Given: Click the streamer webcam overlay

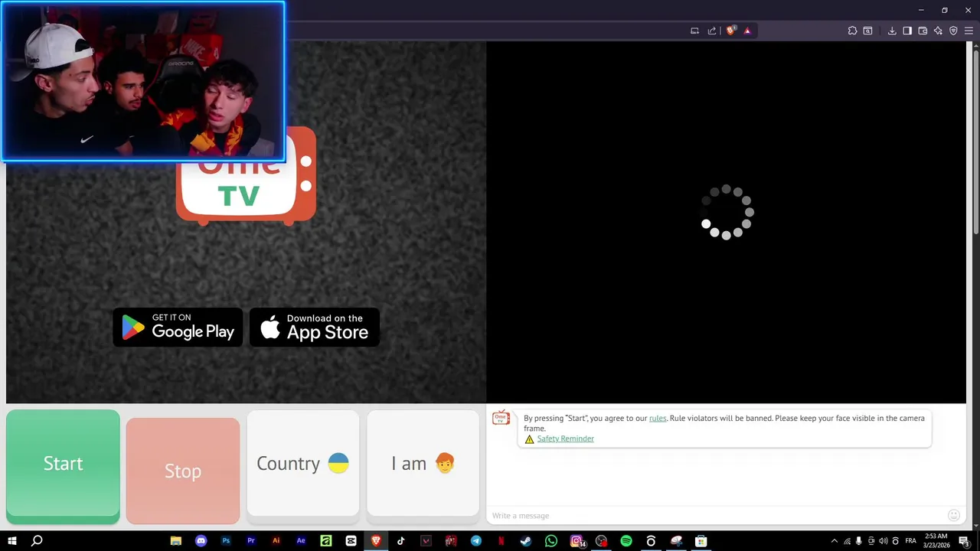Looking at the screenshot, I should tap(143, 81).
